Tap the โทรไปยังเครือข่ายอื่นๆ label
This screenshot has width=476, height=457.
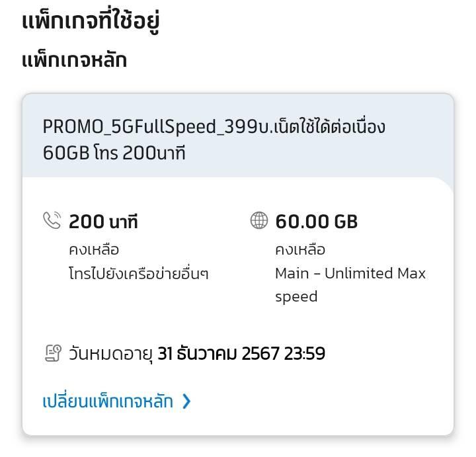click(139, 274)
